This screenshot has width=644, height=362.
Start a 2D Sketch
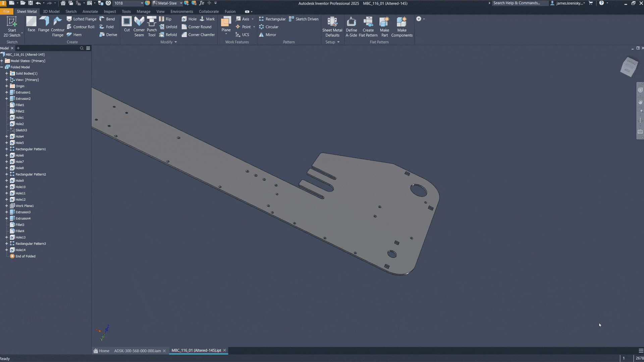pos(12,27)
